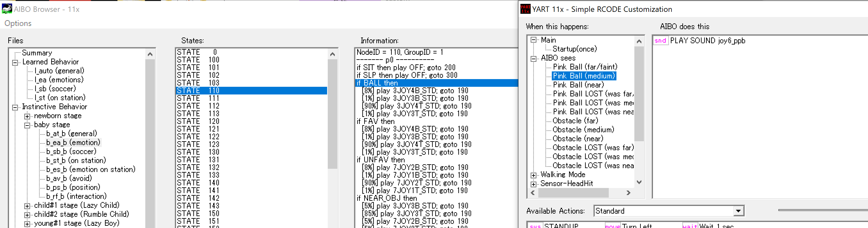Image resolution: width=868 pixels, height=228 pixels.
Task: Select b_sb_b (soccer) file
Action: [x=71, y=151]
